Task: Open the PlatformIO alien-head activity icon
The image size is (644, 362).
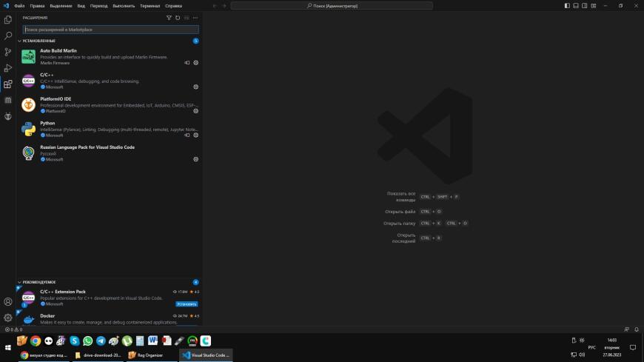Action: (8, 116)
